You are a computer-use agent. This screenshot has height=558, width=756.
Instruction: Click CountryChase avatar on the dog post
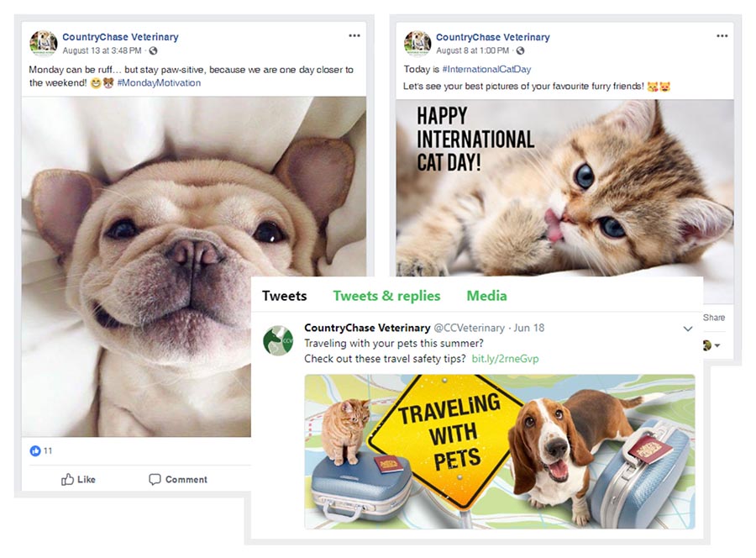44,44
